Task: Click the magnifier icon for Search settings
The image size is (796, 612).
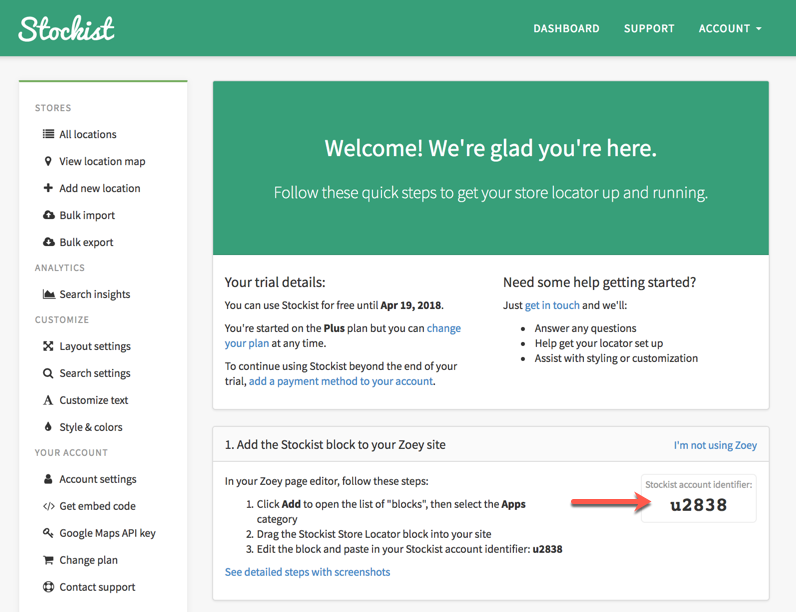Action: tap(48, 373)
